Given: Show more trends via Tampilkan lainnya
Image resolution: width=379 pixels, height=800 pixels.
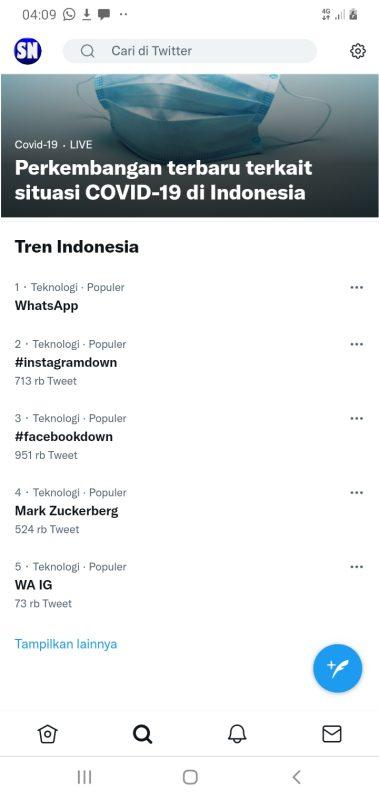Looking at the screenshot, I should coord(66,644).
